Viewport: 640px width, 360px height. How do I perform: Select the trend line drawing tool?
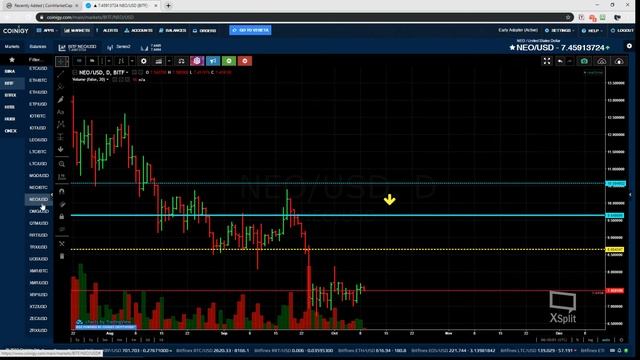tap(61, 74)
